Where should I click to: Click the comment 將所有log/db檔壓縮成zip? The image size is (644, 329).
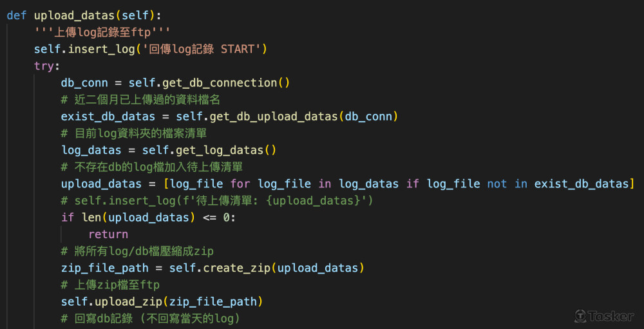(137, 251)
